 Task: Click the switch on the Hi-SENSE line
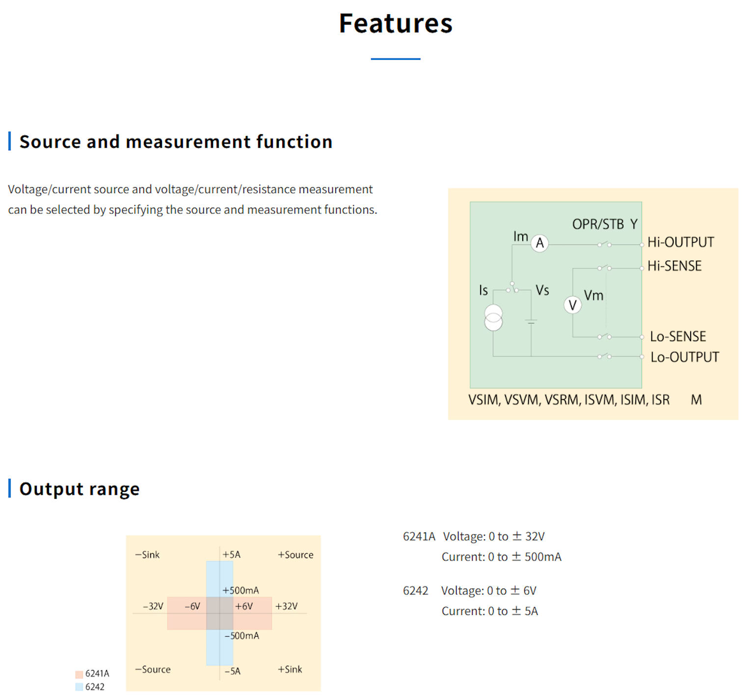(604, 268)
